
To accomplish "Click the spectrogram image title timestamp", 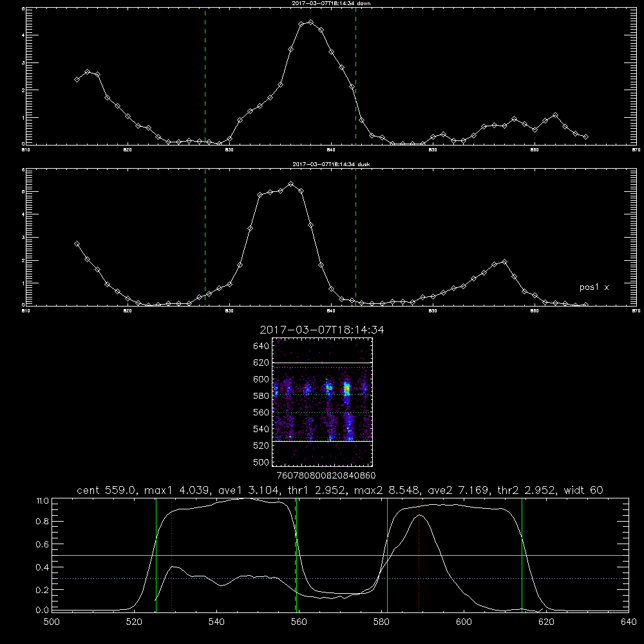I will click(x=322, y=330).
